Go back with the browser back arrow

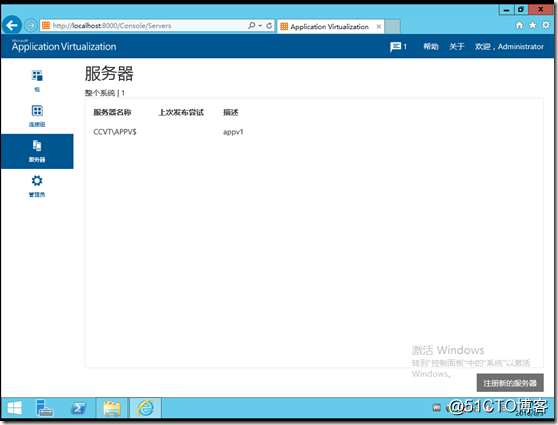[x=12, y=25]
